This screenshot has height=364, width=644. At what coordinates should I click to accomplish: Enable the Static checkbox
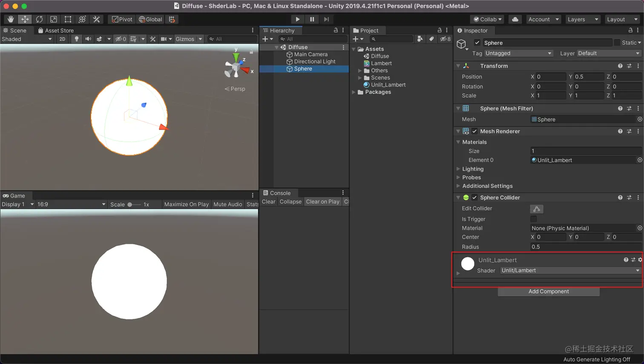click(617, 43)
